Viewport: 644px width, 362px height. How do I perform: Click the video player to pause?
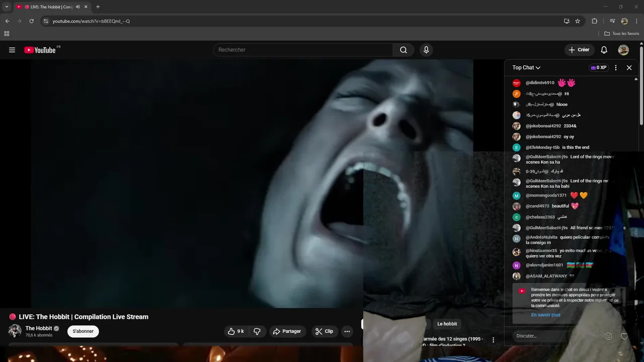[x=236, y=184]
